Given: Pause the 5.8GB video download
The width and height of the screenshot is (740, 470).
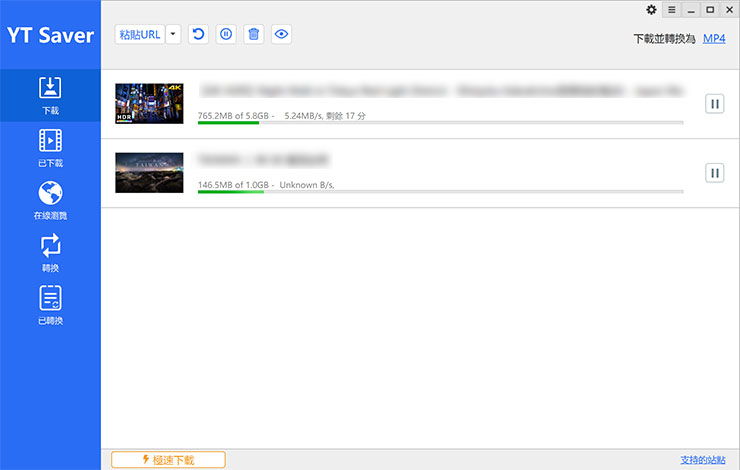Looking at the screenshot, I should click(x=715, y=104).
